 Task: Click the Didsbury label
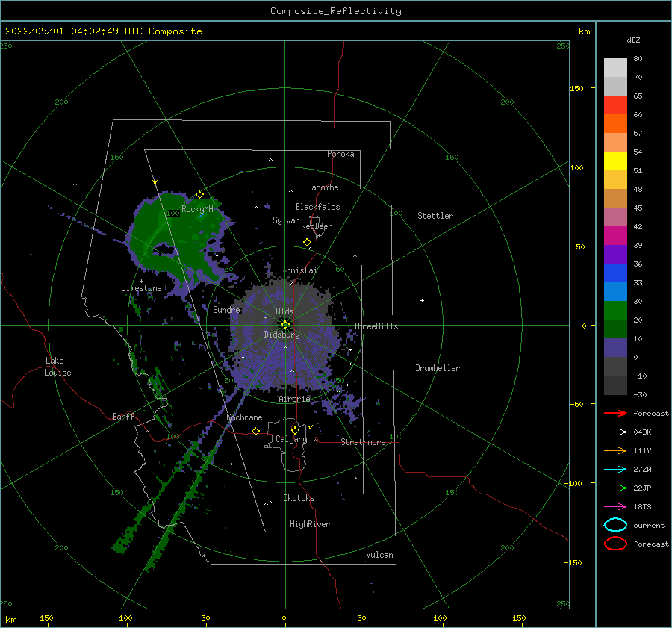(x=281, y=335)
